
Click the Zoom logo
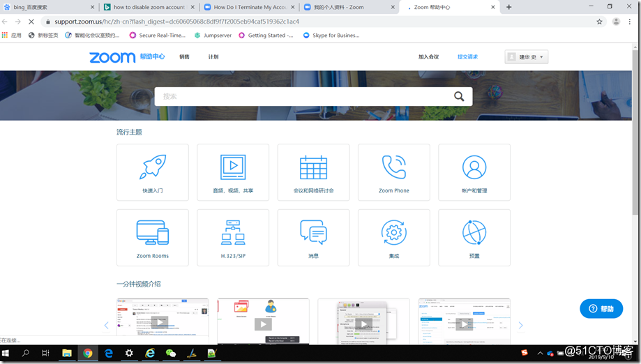(x=112, y=57)
